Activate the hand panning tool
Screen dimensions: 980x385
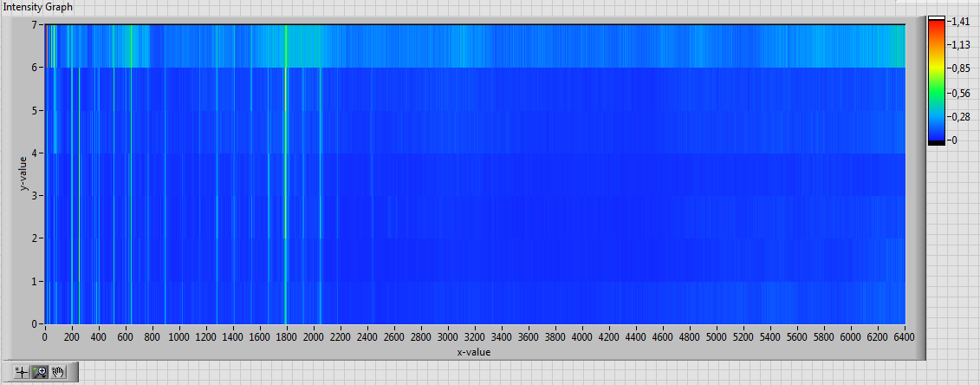click(x=58, y=372)
